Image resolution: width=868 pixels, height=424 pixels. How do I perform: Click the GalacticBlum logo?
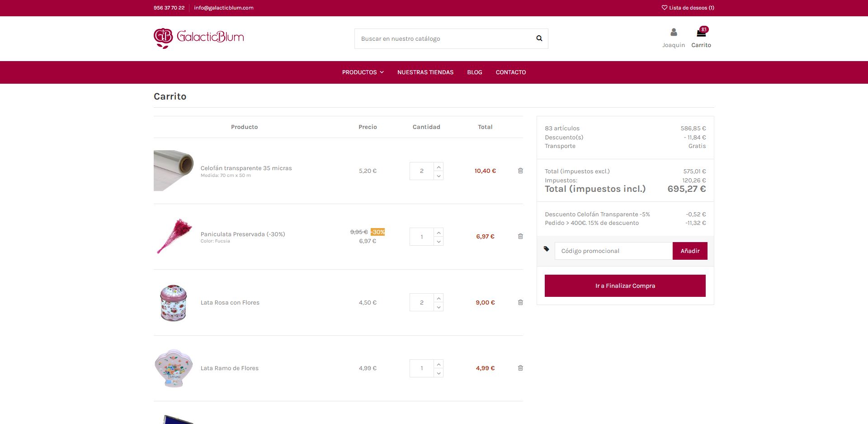[x=199, y=38]
